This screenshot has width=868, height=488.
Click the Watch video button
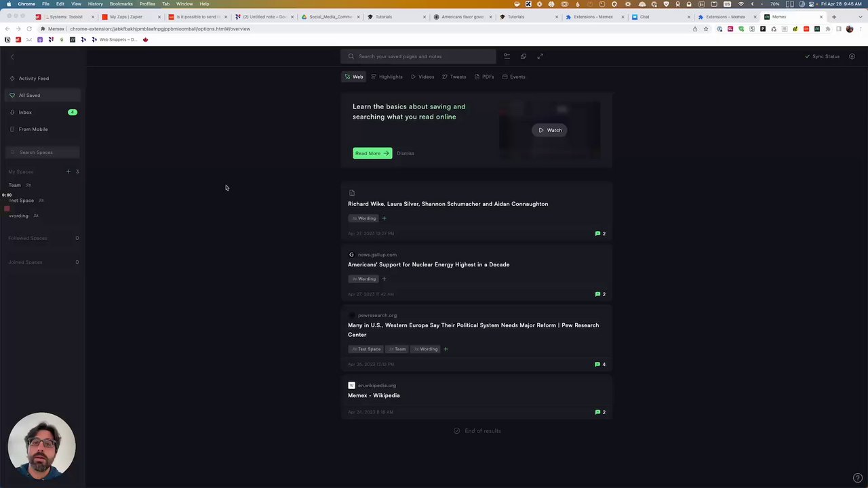click(550, 130)
